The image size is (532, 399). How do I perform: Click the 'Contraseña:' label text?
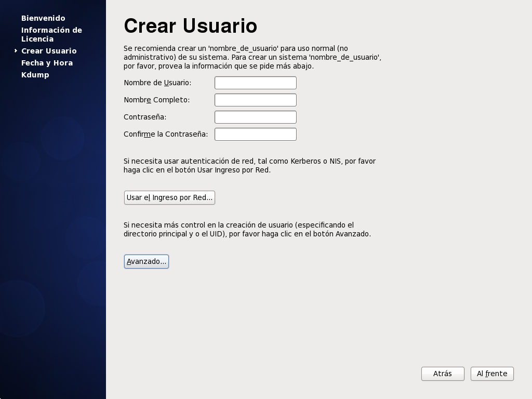click(145, 117)
